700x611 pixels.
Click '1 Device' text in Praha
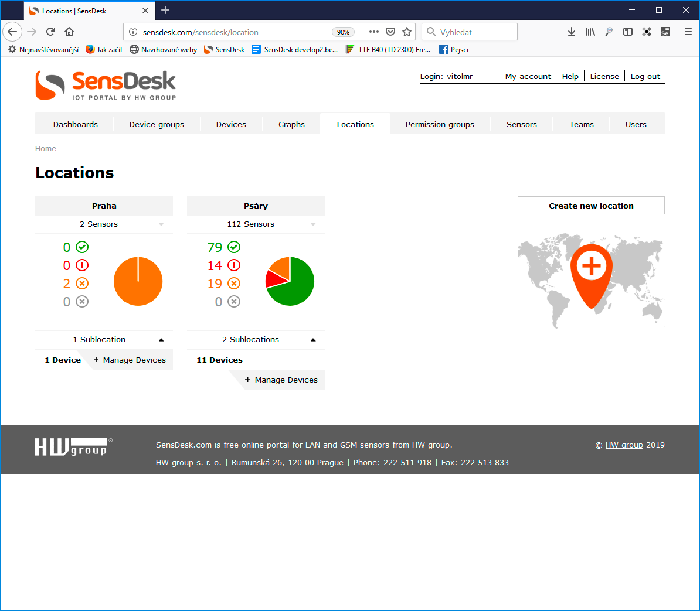tap(63, 360)
